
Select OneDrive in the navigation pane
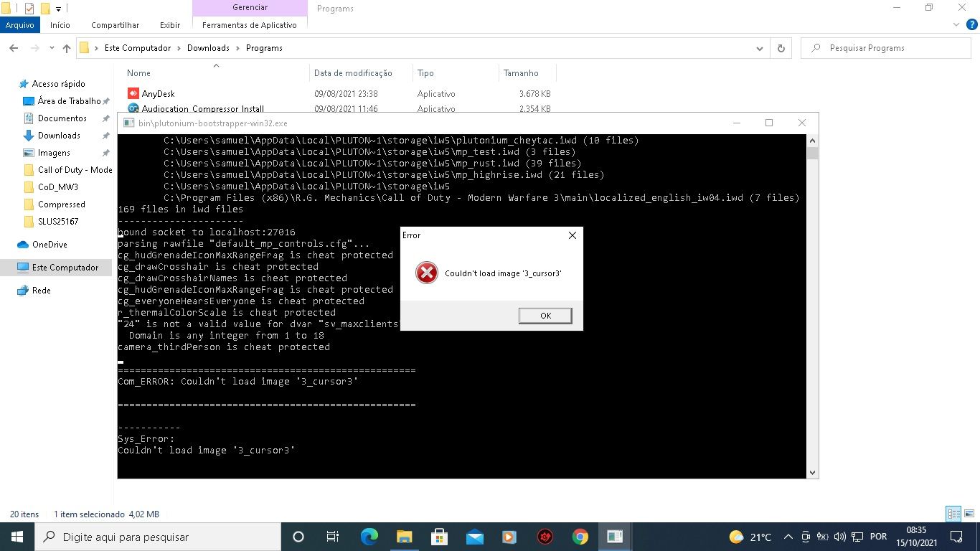coord(49,245)
